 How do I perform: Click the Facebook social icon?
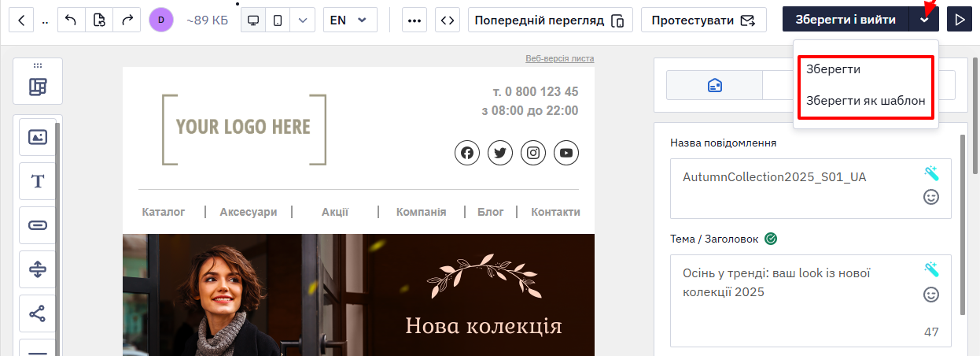(467, 153)
